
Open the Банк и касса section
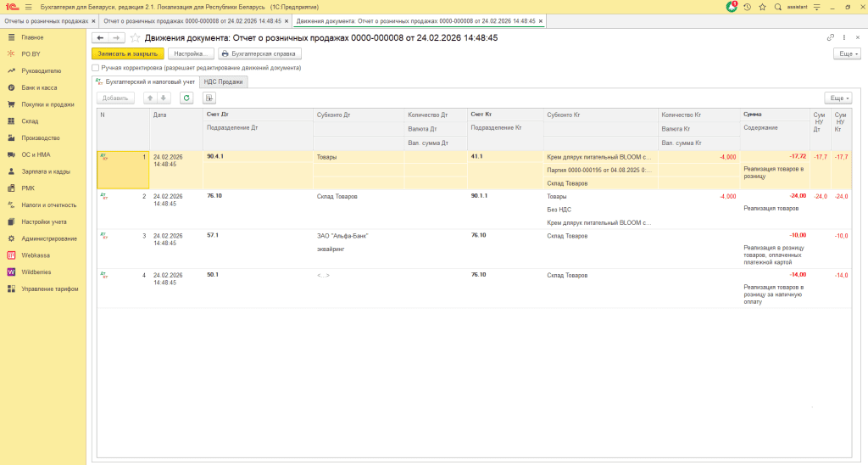click(38, 87)
